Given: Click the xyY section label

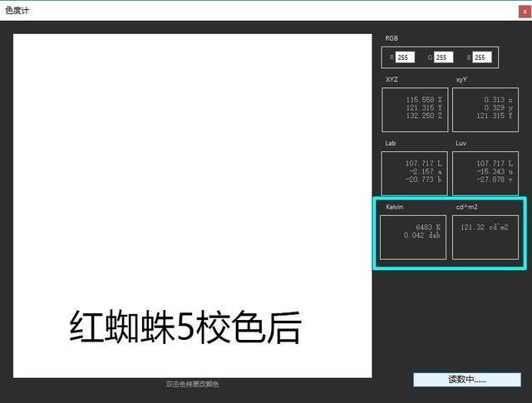Looking at the screenshot, I should [x=461, y=80].
